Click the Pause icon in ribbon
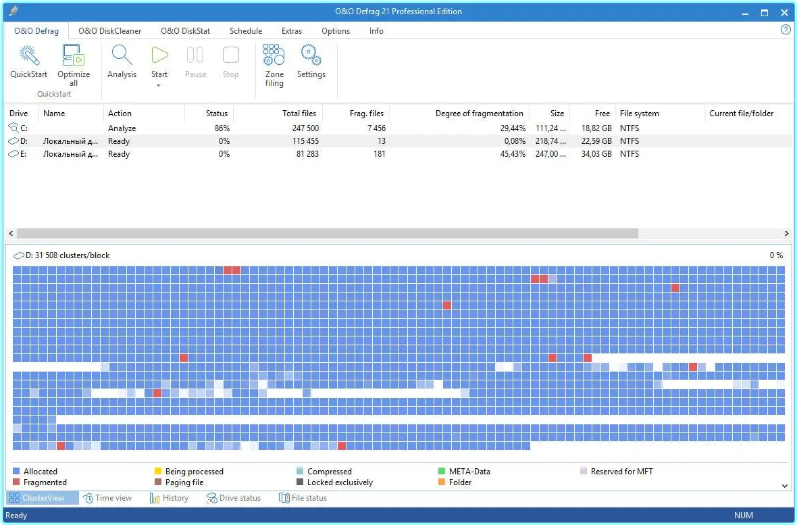This screenshot has height=525, width=797. click(x=196, y=56)
